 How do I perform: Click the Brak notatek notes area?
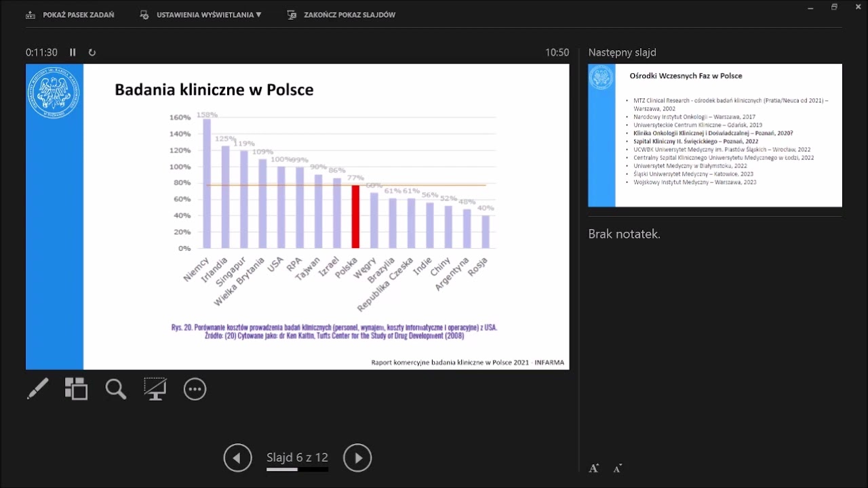pos(624,234)
